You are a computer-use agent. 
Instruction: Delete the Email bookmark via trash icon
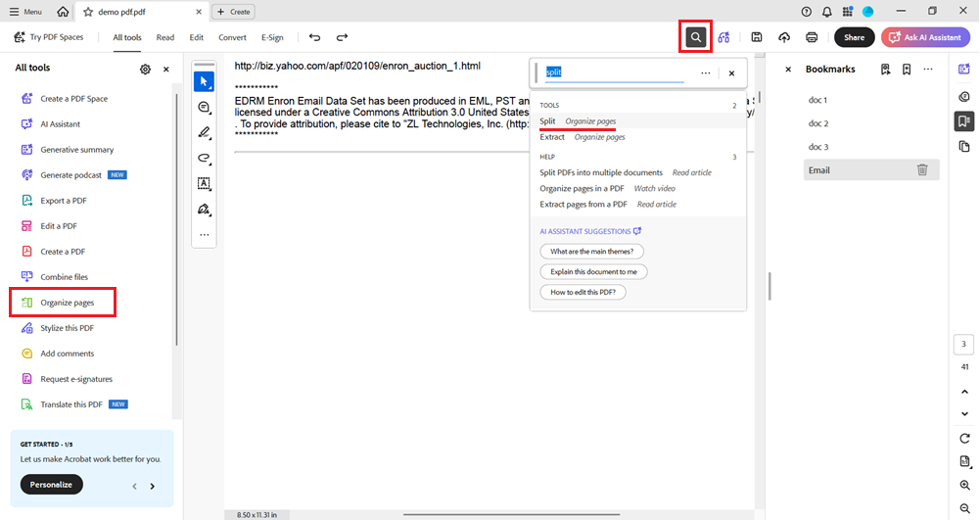(x=922, y=170)
